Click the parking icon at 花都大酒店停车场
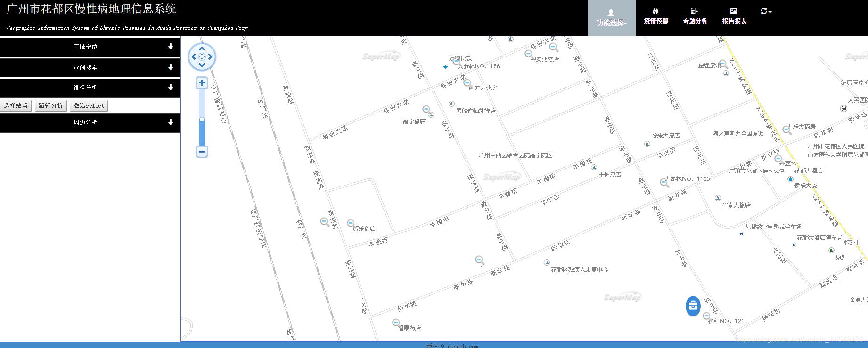Image resolution: width=868 pixels, height=348 pixels. [794, 245]
